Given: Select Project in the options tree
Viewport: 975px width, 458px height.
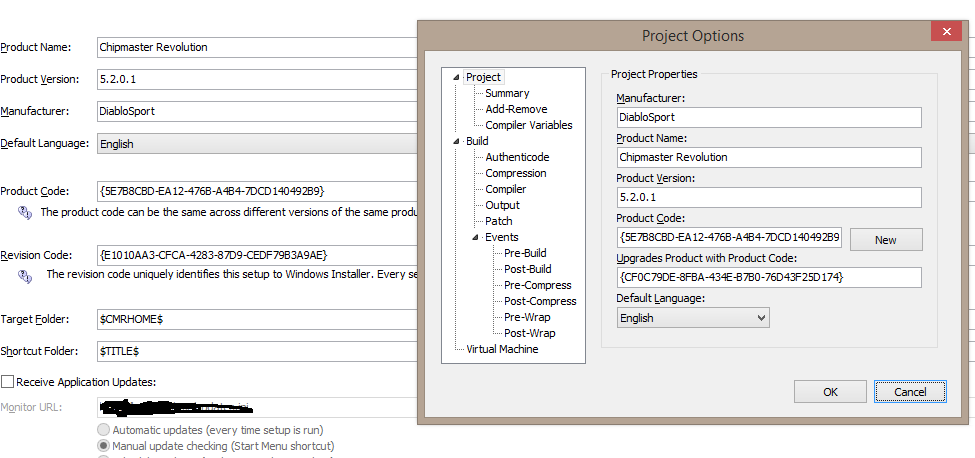Looking at the screenshot, I should point(483,77).
